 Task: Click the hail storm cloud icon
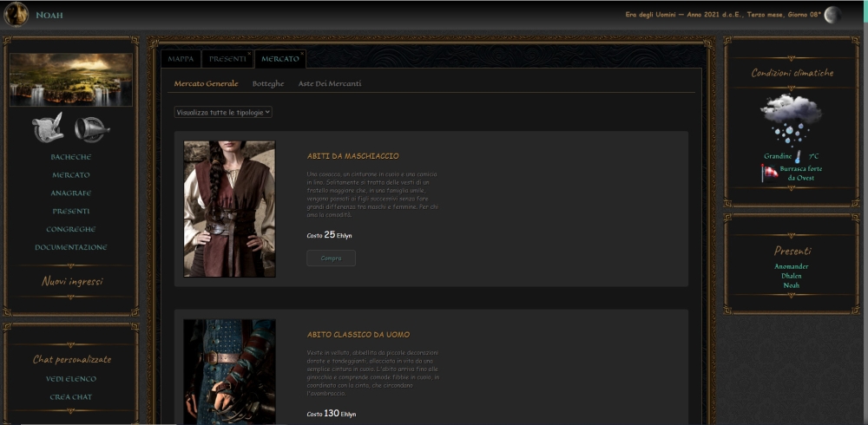tap(791, 120)
